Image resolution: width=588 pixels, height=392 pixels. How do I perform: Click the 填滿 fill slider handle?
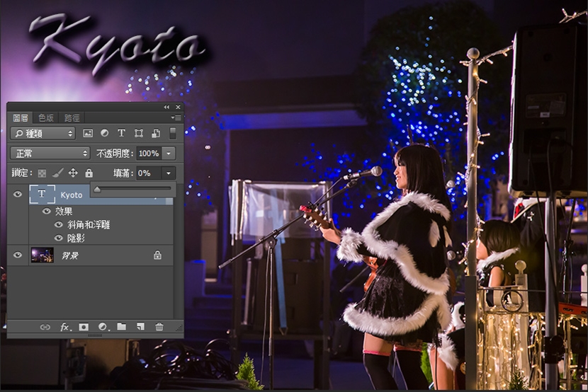click(x=97, y=189)
